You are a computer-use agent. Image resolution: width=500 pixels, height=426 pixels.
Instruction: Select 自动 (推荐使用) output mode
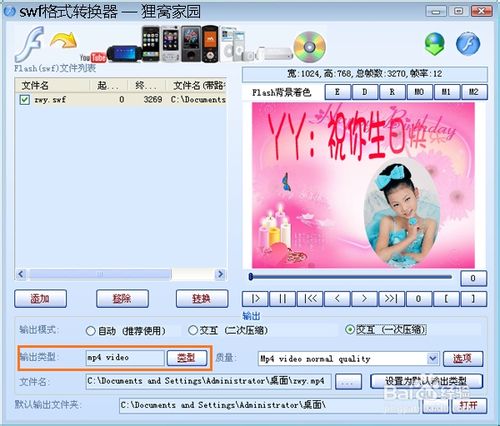125,331
